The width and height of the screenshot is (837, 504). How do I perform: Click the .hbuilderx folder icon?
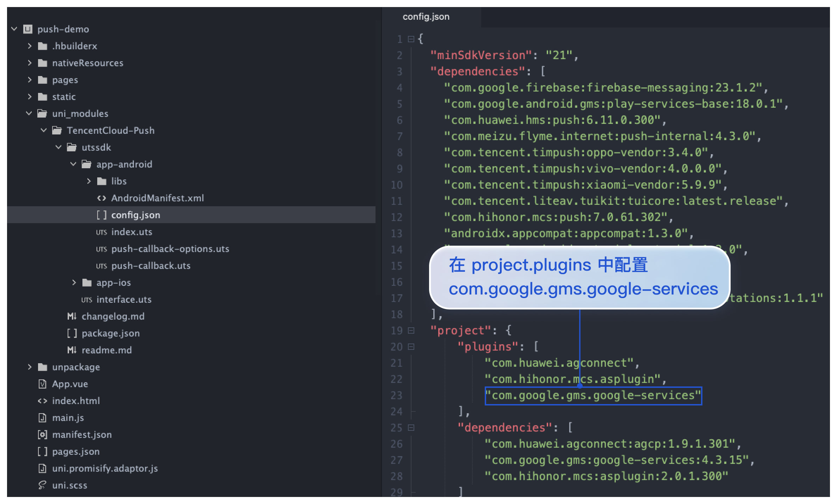(43, 46)
